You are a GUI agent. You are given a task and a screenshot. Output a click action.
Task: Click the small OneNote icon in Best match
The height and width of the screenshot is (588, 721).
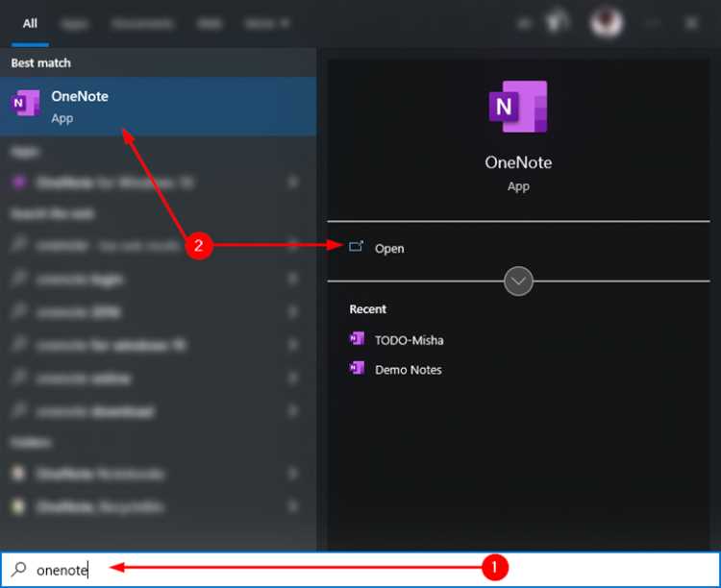25,103
